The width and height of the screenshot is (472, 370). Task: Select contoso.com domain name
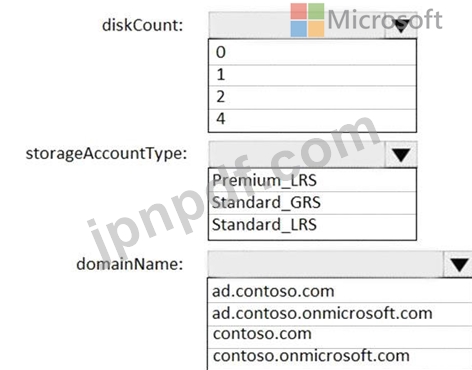tap(340, 336)
